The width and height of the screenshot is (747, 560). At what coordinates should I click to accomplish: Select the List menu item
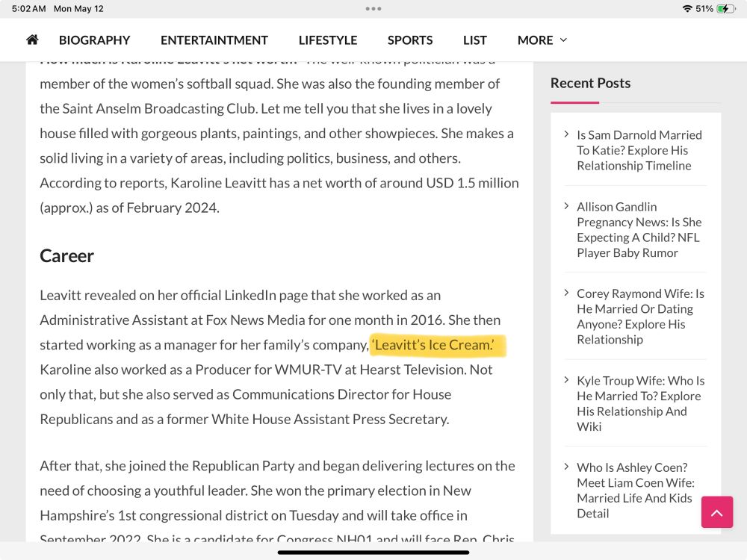click(x=475, y=40)
